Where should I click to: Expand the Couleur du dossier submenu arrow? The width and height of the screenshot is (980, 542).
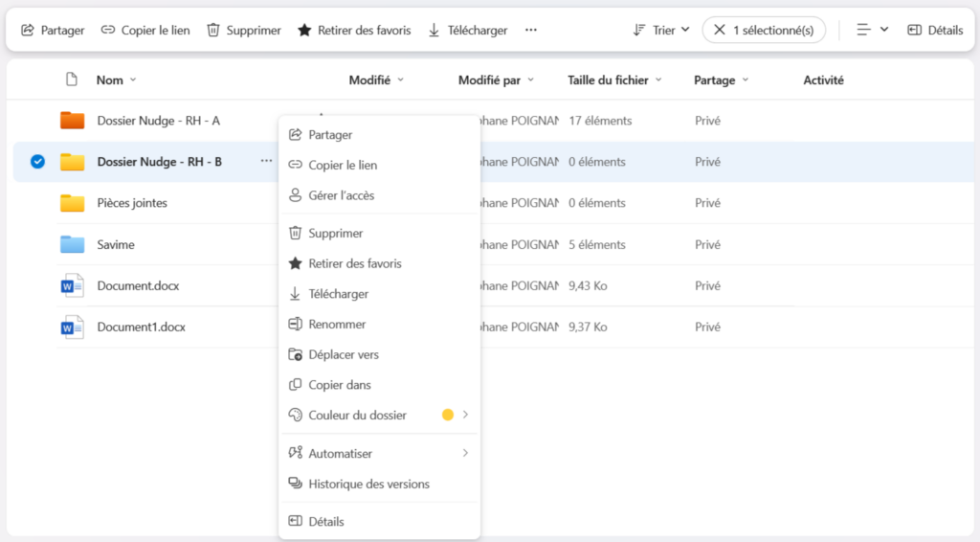point(466,415)
